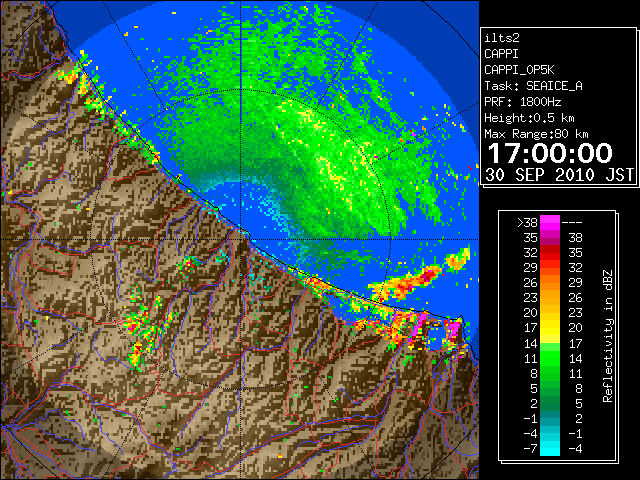Click the 'Task: SEAICE_A' text

click(533, 86)
